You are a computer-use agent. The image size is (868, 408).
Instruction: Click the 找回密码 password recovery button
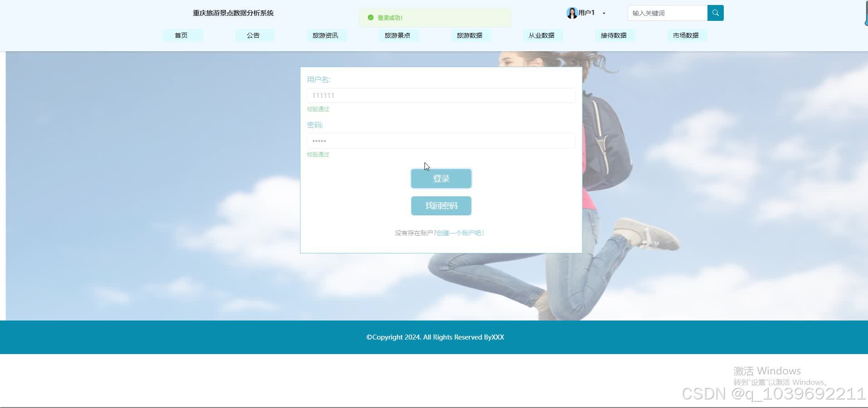pos(440,205)
